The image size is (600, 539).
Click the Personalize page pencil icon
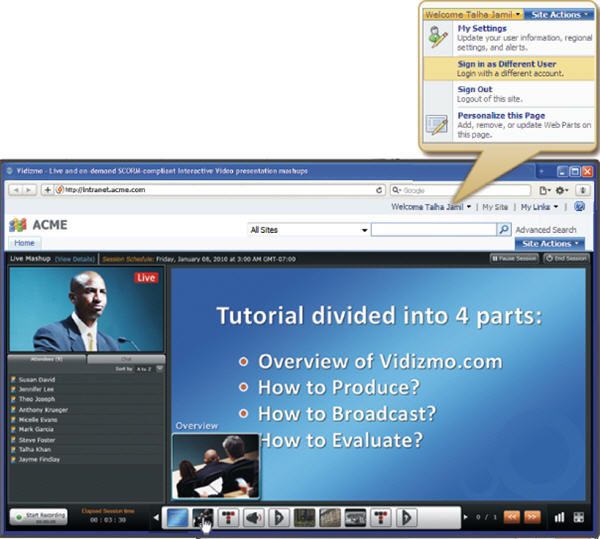click(x=437, y=125)
